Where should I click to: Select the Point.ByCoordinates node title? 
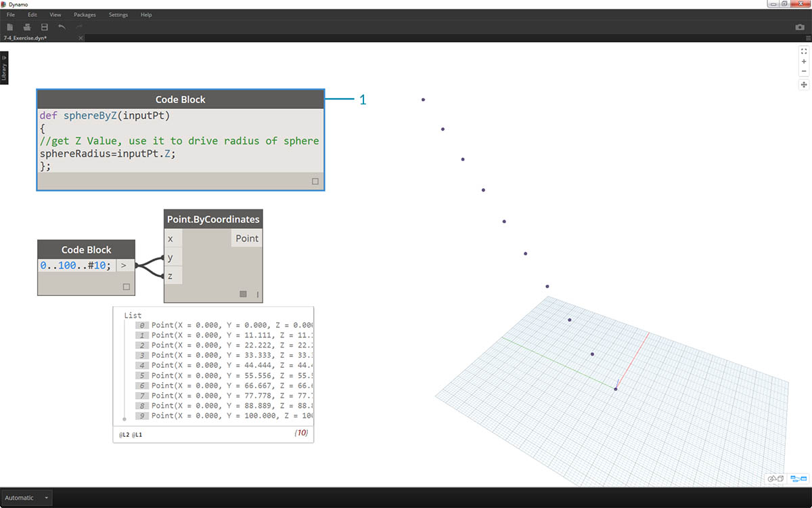(x=213, y=219)
